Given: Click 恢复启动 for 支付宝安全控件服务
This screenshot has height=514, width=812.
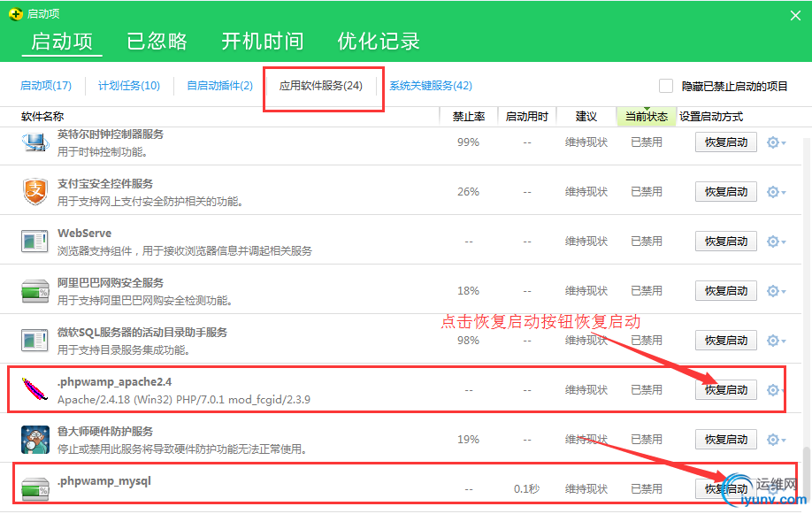Looking at the screenshot, I should coord(725,192).
